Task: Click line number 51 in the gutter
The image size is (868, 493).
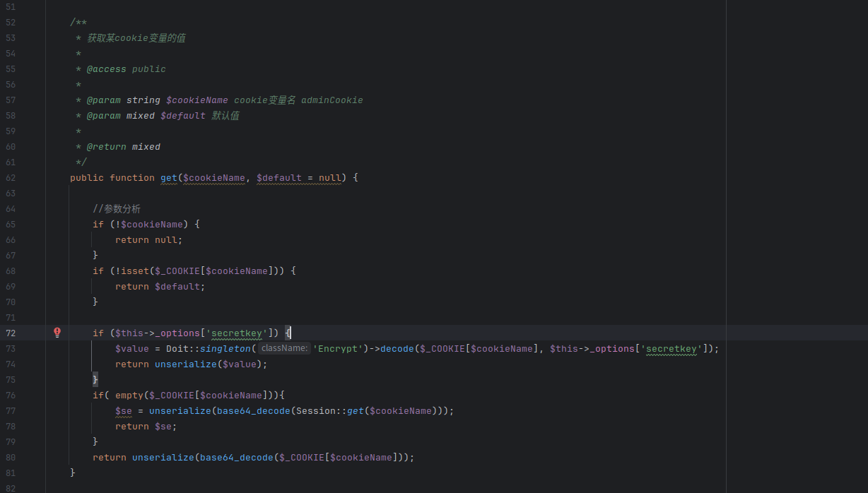Action: point(10,6)
